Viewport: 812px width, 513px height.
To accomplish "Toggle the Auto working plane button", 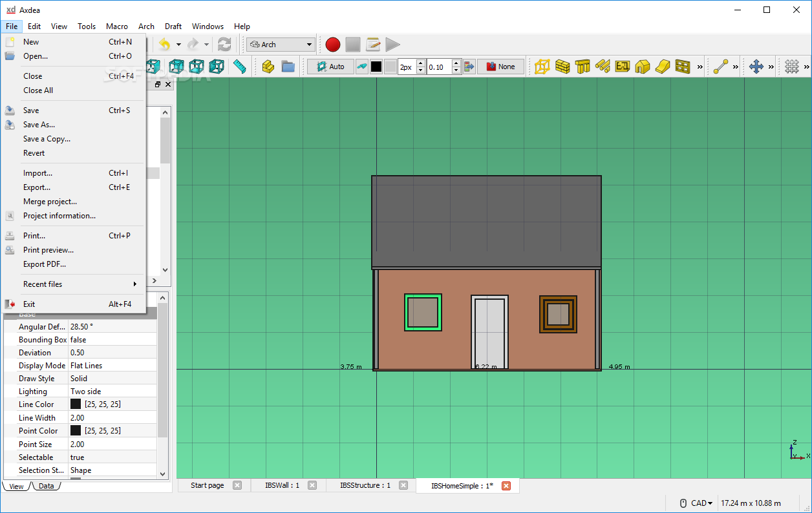I will [x=330, y=67].
